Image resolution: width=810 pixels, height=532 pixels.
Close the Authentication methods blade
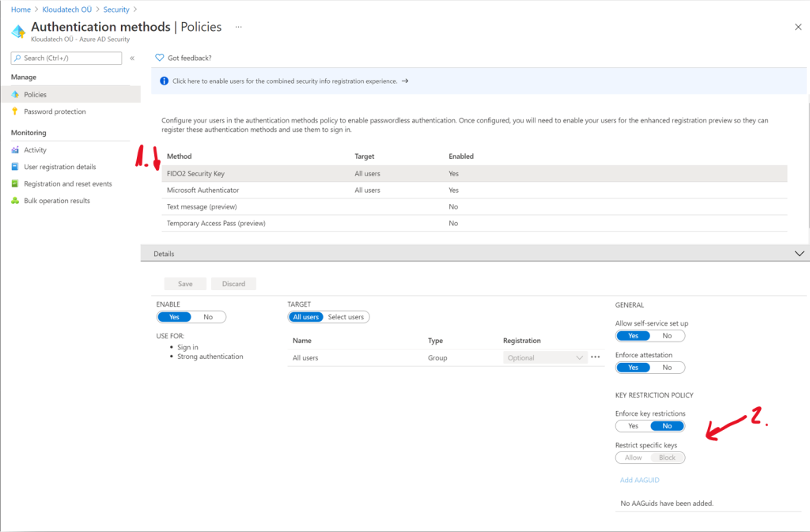[798, 27]
